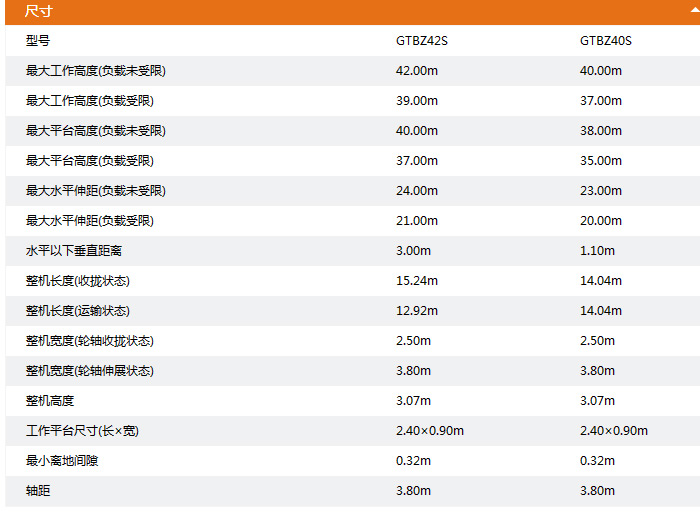
Task: Select the GTBZ42S model column heading
Action: click(421, 41)
